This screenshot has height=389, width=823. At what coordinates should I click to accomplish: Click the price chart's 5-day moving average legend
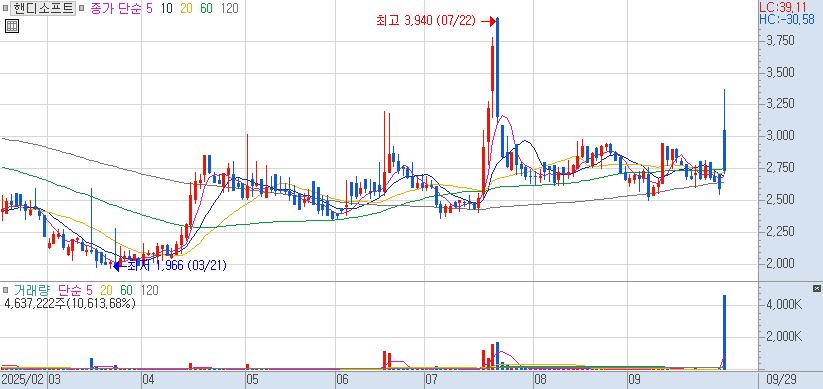tap(149, 8)
